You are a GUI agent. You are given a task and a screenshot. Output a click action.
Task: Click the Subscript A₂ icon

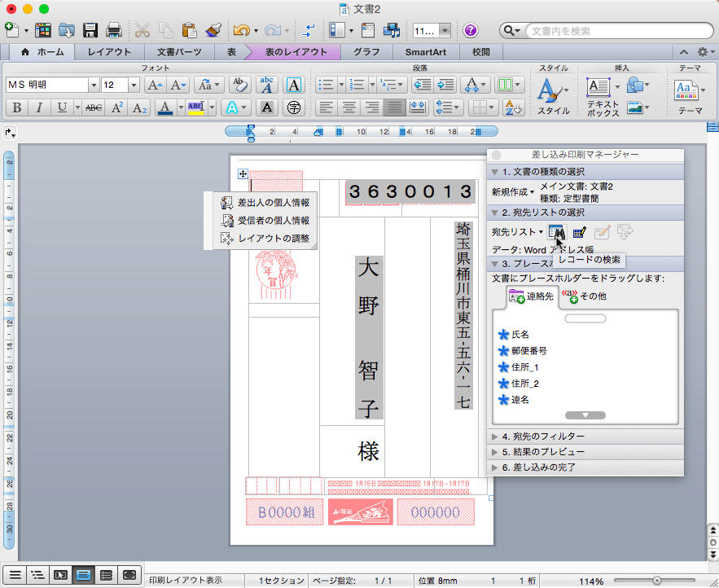[139, 108]
